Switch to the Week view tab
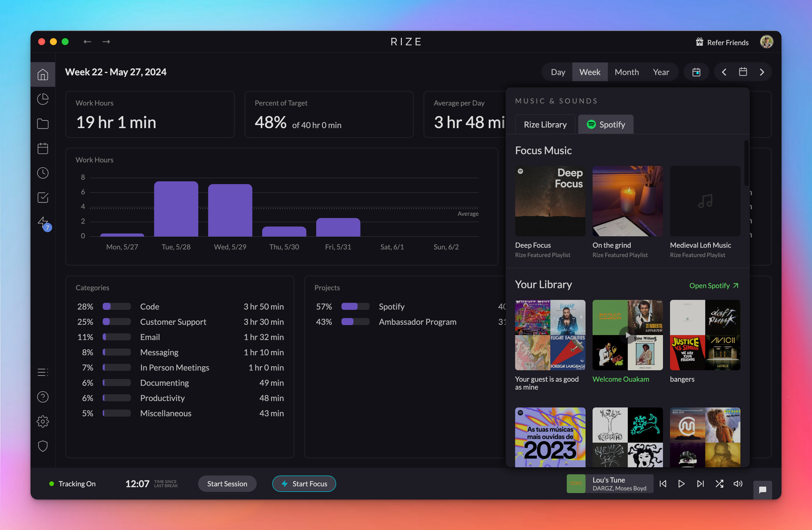This screenshot has height=530, width=812. (x=590, y=72)
